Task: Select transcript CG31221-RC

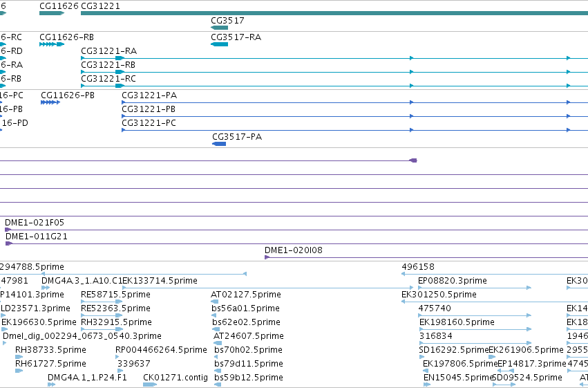Action: [108, 79]
